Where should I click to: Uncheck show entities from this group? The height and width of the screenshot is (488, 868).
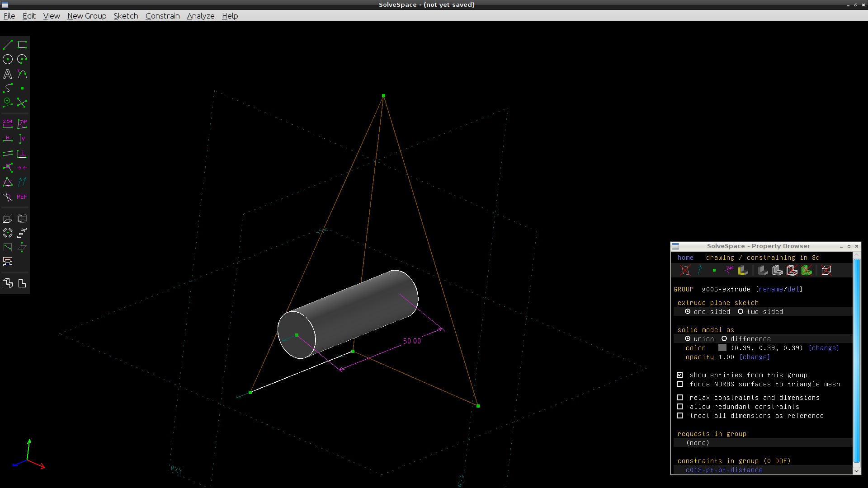[679, 375]
